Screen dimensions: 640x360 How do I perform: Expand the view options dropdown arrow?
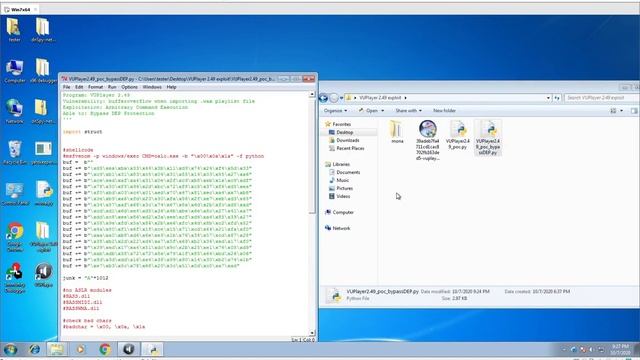click(x=622, y=111)
